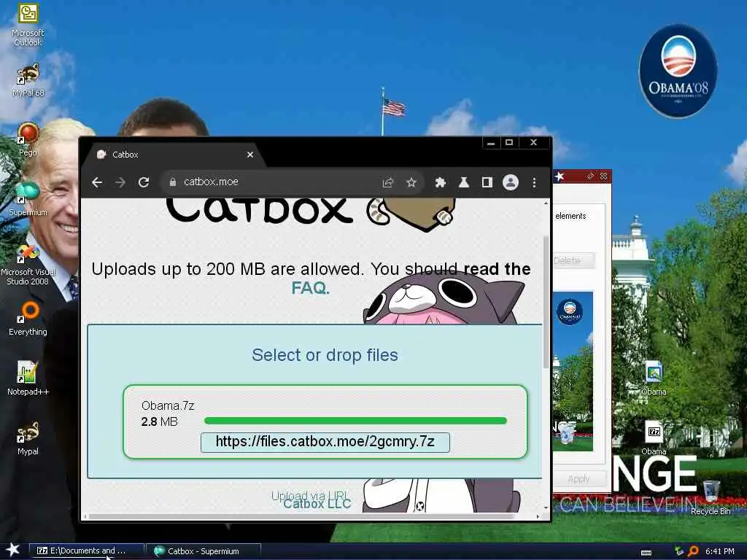Viewport: 747px width, 560px height.
Task: Click the keyboard tray icon
Action: click(x=646, y=553)
